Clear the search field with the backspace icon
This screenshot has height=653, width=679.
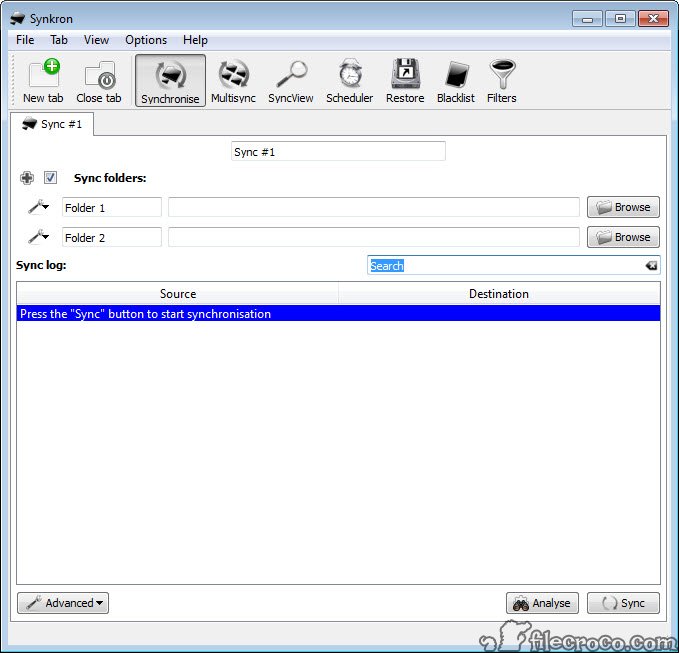click(x=651, y=265)
